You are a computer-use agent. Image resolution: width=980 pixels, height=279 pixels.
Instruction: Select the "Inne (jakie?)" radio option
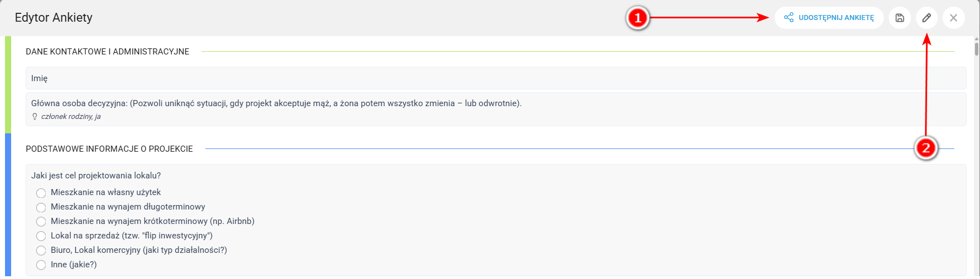click(41, 265)
